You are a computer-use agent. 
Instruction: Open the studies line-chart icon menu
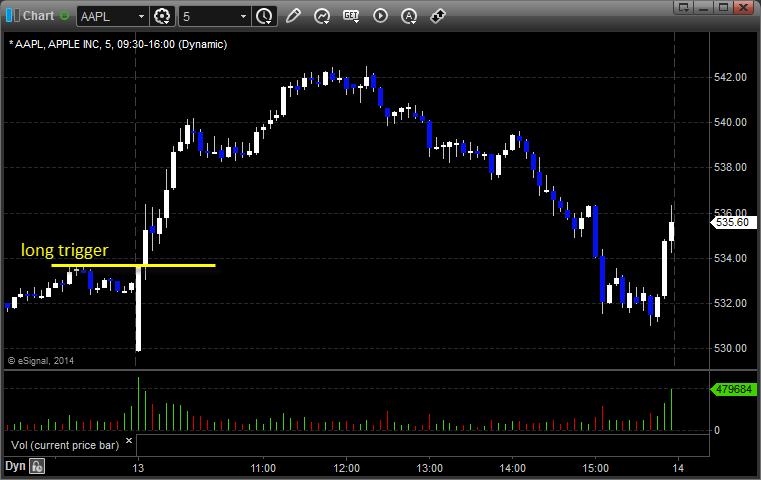coord(322,16)
